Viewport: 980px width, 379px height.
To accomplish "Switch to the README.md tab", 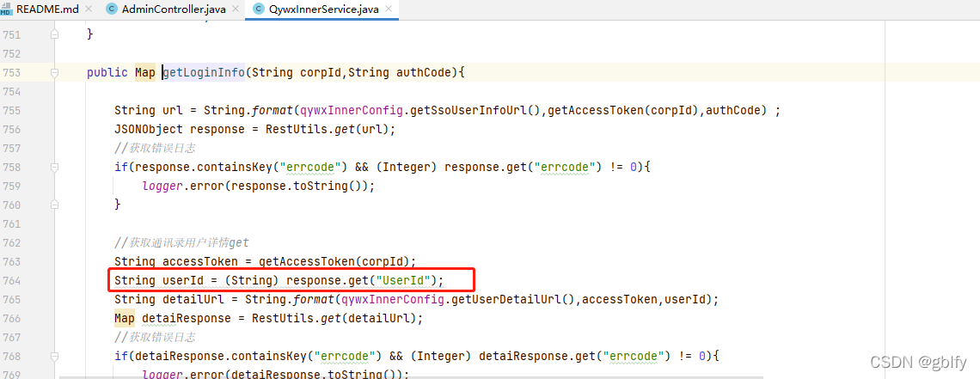I will tap(47, 9).
